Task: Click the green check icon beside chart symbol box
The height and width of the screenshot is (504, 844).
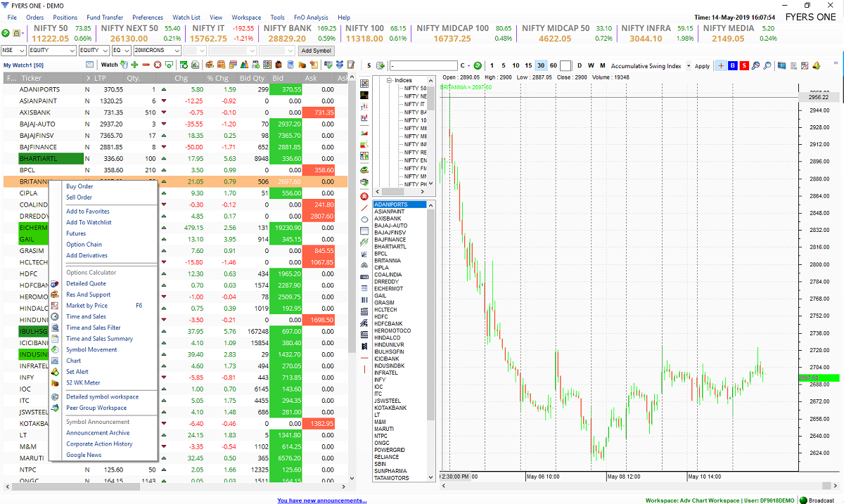Action: 478,65
